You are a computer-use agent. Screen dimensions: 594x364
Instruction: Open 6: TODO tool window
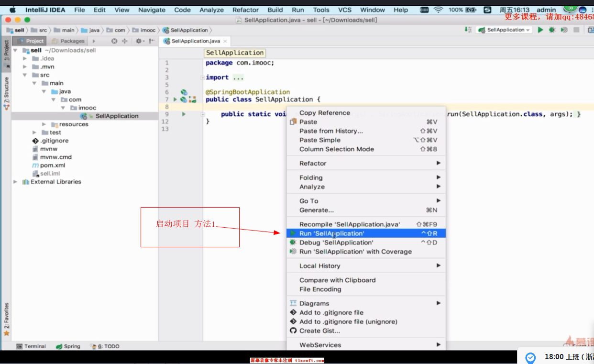click(105, 346)
